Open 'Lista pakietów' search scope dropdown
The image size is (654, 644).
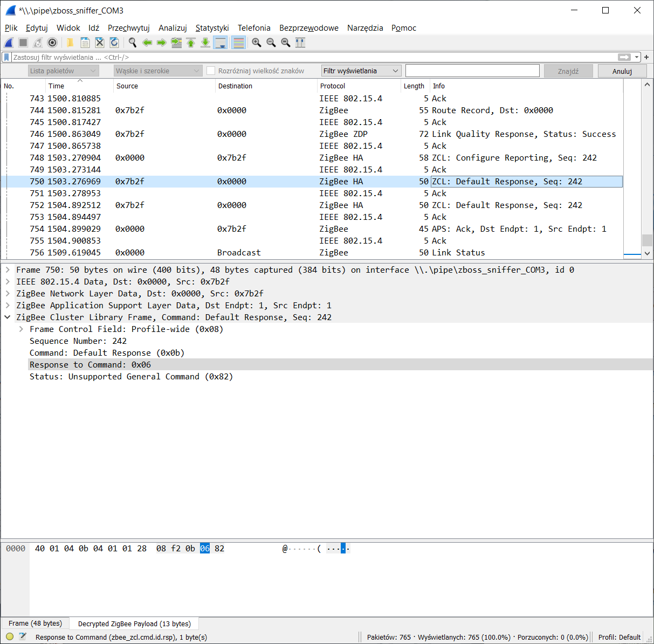64,71
